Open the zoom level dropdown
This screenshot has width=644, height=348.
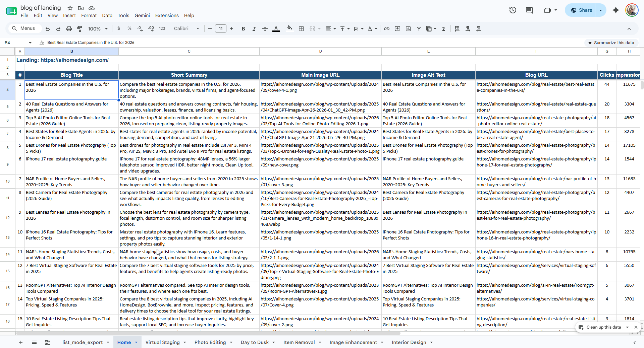98,29
